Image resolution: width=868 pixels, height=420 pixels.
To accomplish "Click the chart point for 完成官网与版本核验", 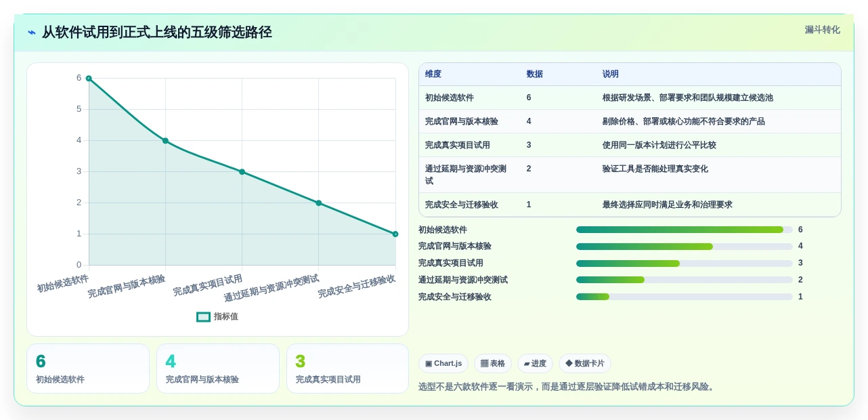I will coord(165,141).
